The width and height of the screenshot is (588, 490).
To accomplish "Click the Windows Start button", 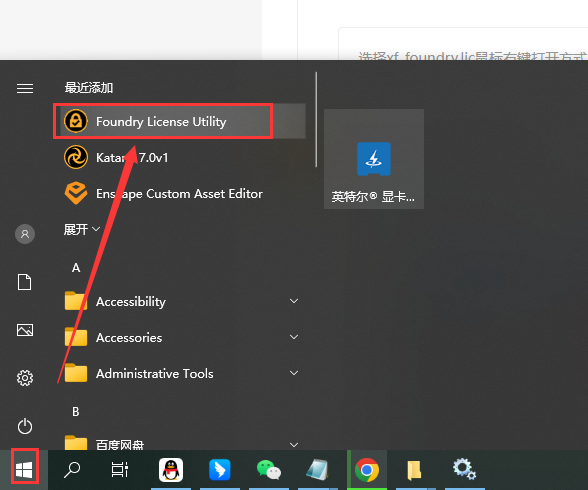I will 24,470.
